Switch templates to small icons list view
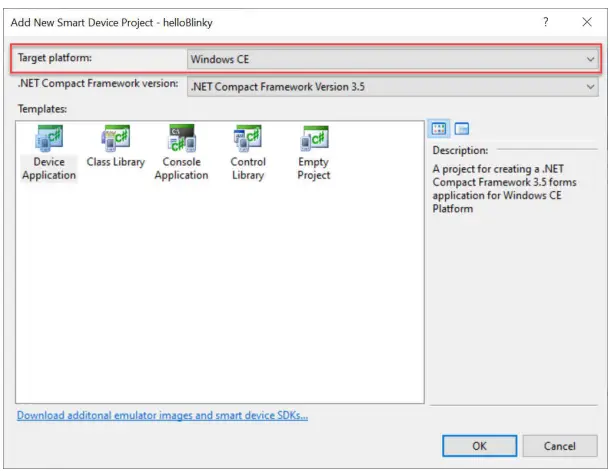 (x=462, y=129)
